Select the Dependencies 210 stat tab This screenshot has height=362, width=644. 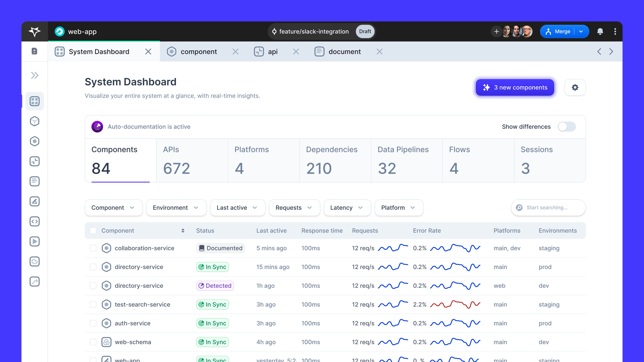(x=335, y=161)
